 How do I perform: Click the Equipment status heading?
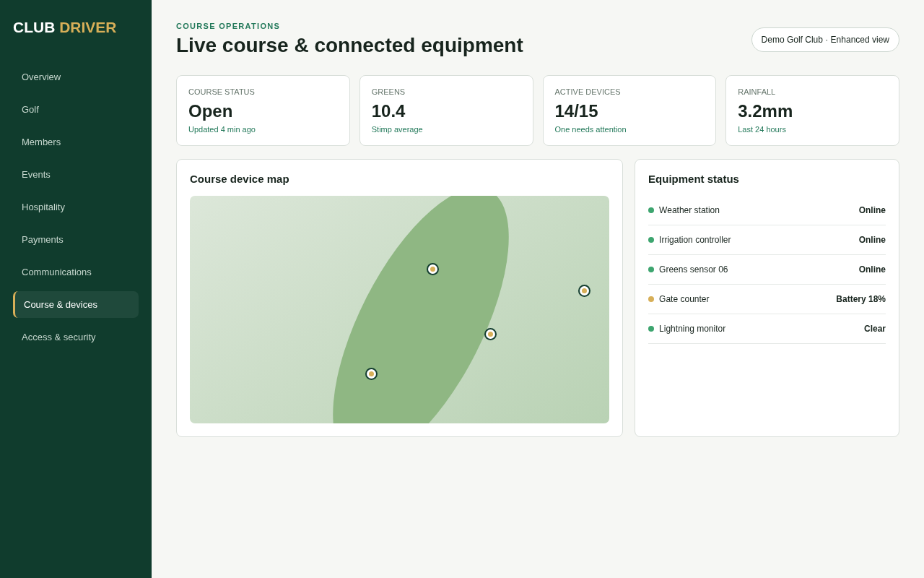coord(694,179)
